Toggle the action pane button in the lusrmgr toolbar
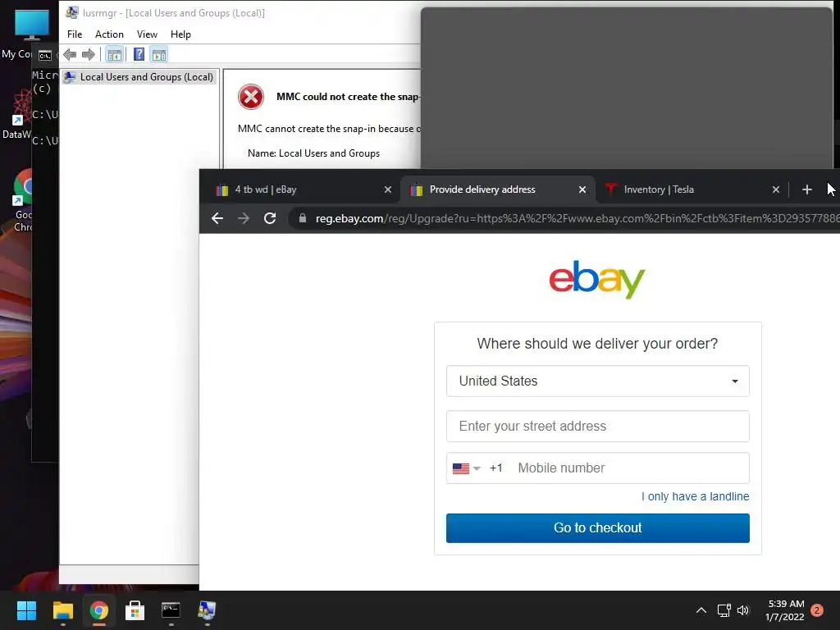The image size is (840, 630). [159, 54]
